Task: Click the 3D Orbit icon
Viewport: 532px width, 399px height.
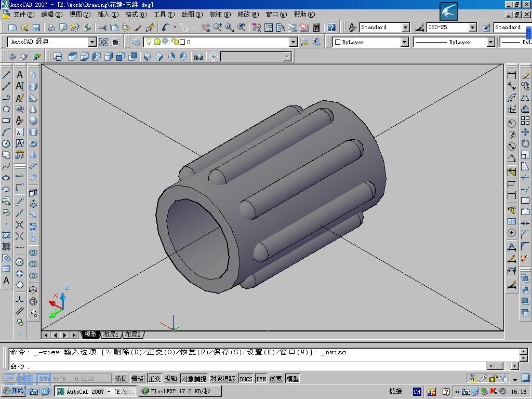Action: pos(24,57)
